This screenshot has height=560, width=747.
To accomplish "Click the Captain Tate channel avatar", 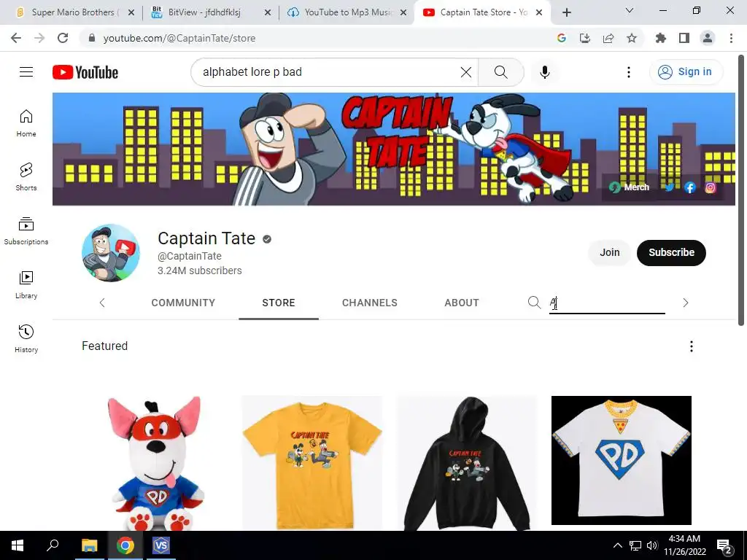I will [111, 253].
